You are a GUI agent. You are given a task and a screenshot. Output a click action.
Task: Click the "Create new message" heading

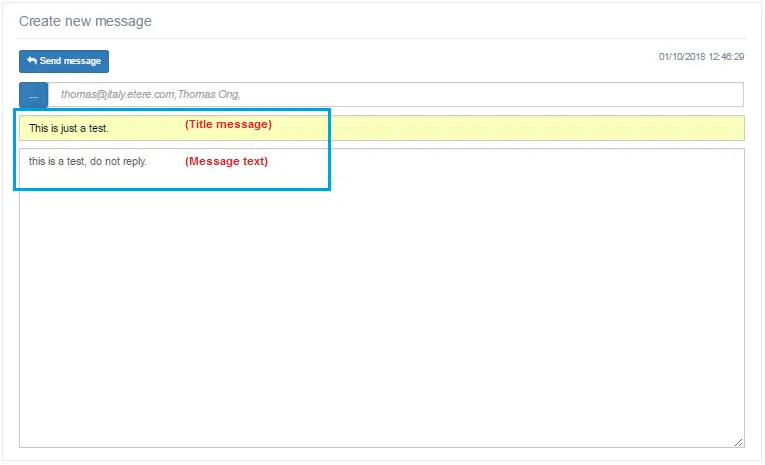tap(85, 21)
